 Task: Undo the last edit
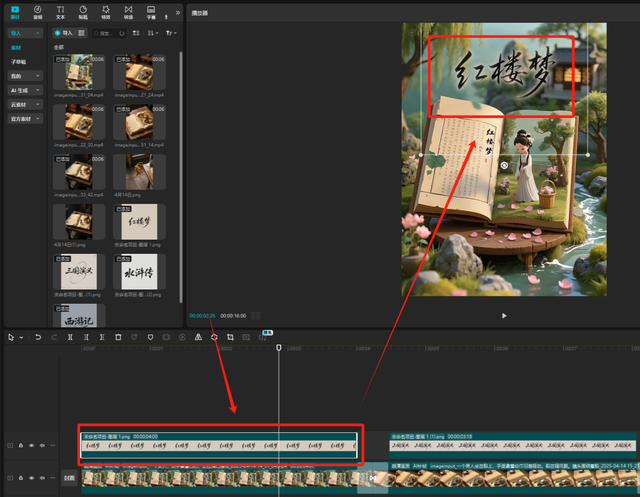38,337
